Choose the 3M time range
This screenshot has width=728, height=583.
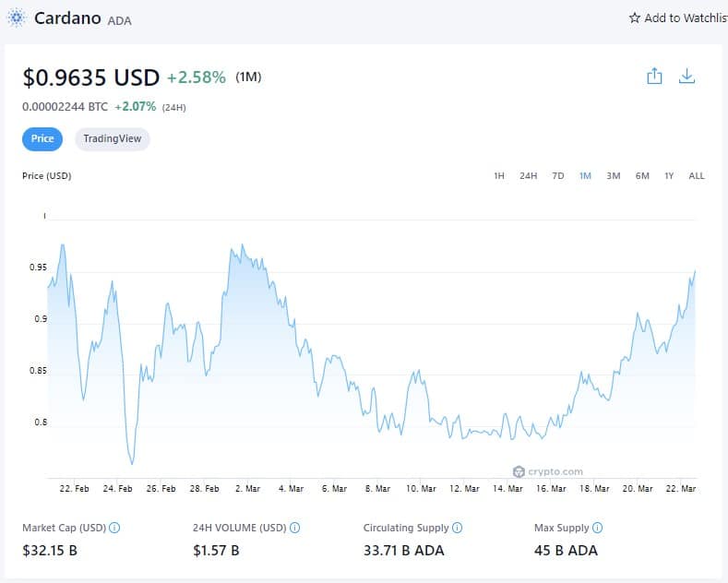click(x=614, y=176)
